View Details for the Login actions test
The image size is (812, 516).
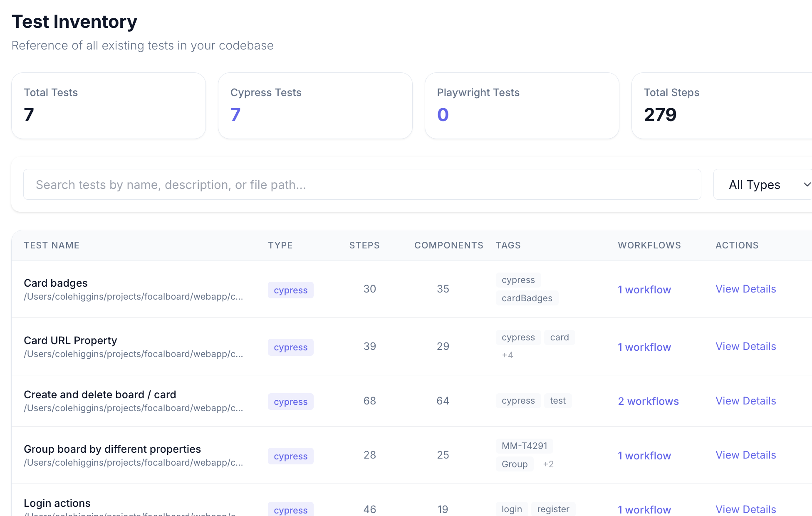(745, 509)
